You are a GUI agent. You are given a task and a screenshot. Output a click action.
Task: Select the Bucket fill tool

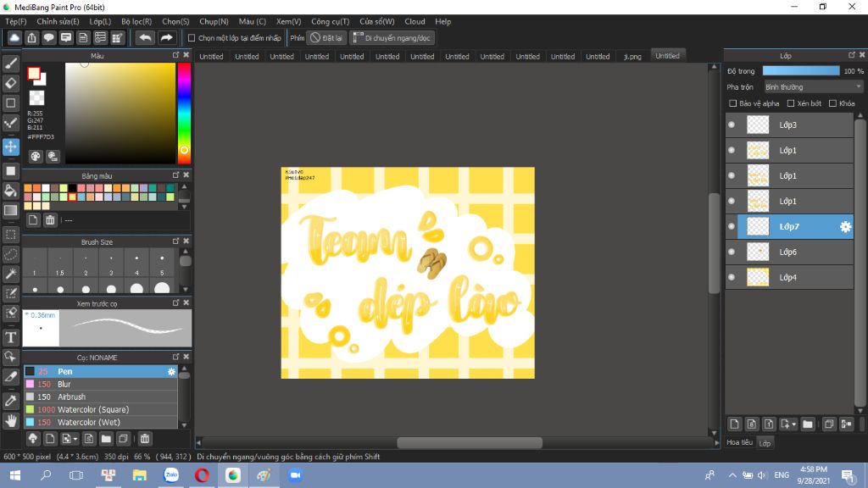pos(11,191)
